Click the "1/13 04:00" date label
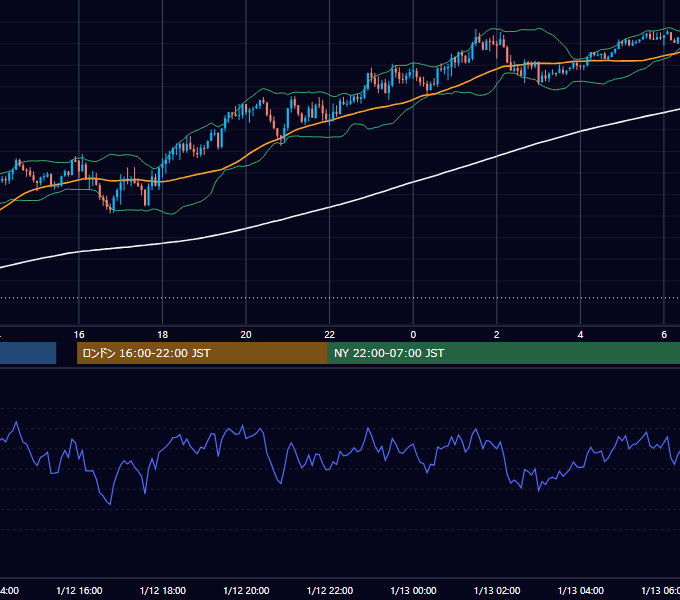The height and width of the screenshot is (600, 680). pos(581,590)
